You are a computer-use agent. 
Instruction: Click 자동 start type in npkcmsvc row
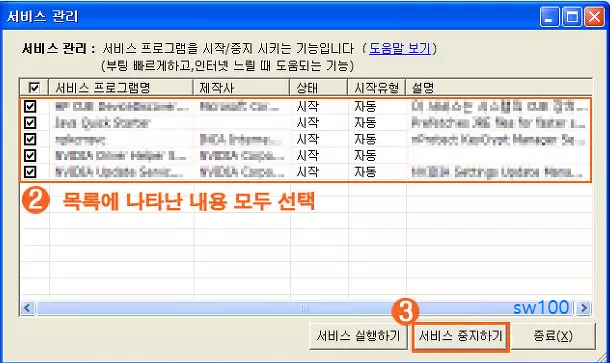[365, 139]
